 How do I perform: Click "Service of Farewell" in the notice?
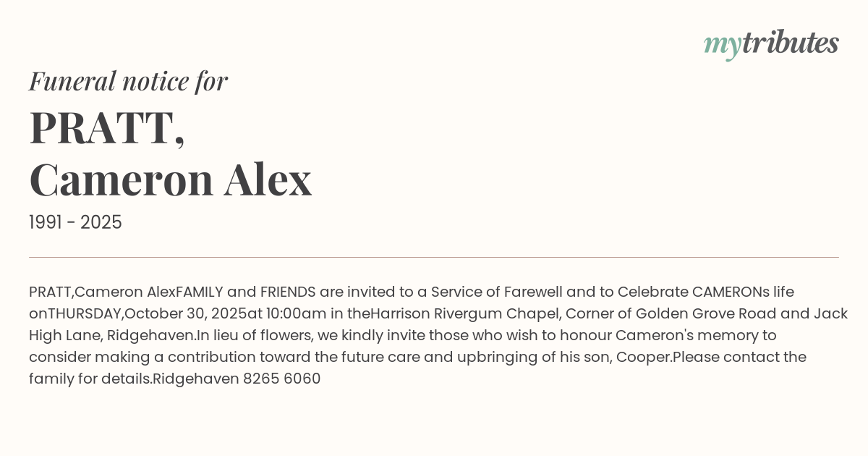(496, 292)
